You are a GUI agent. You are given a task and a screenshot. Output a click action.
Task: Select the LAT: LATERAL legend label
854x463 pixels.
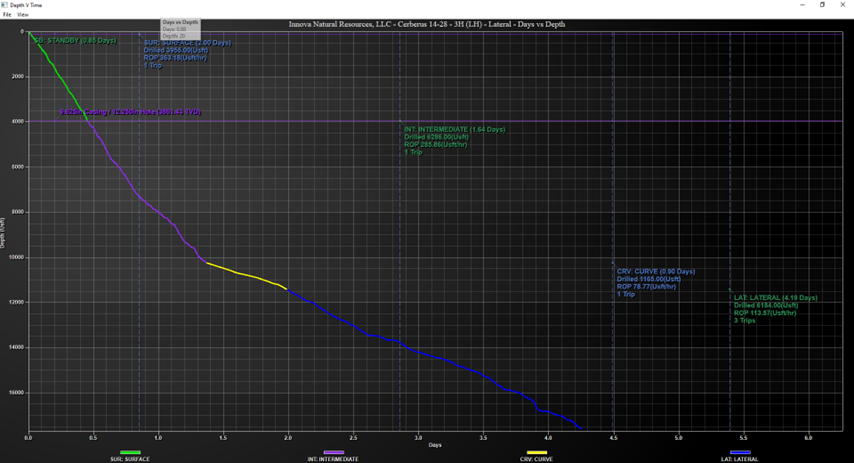pos(739,459)
